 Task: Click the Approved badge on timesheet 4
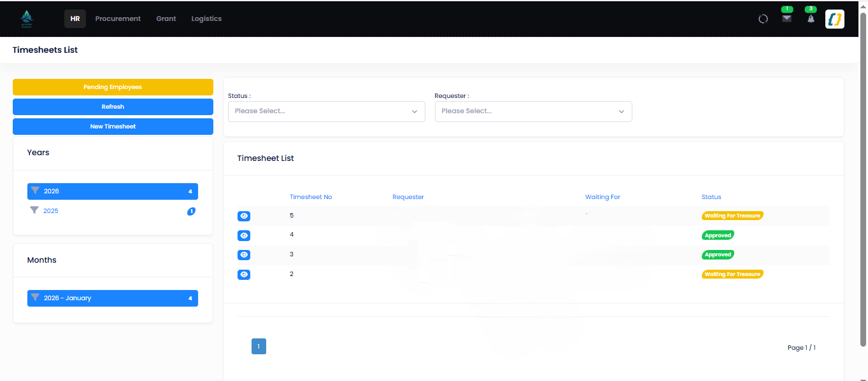pyautogui.click(x=718, y=235)
